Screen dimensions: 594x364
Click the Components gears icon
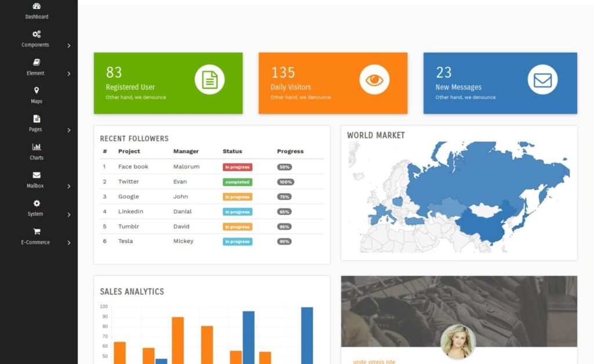37,34
